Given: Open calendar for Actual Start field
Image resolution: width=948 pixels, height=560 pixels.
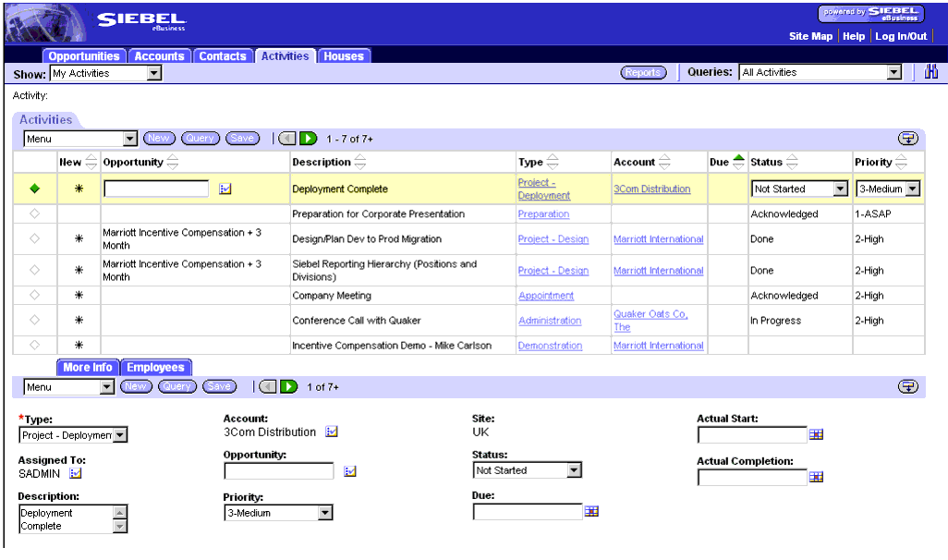Looking at the screenshot, I should pyautogui.click(x=816, y=434).
